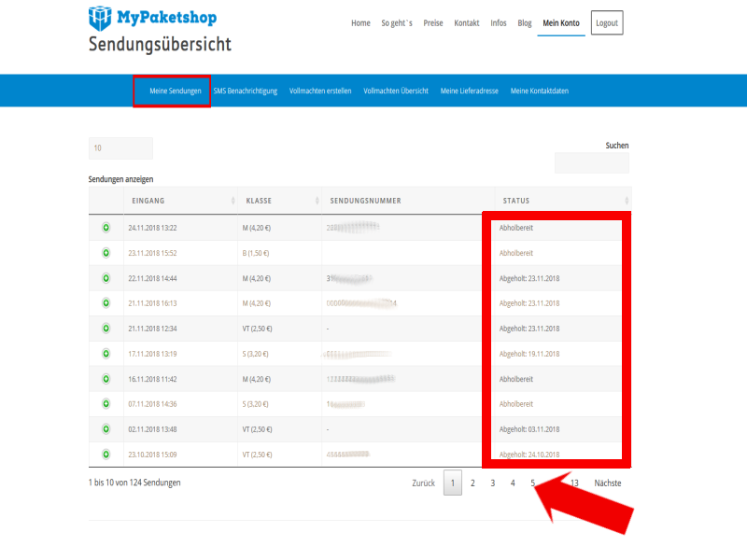Click green plus icon for 17.11.2018 13:19
The height and width of the screenshot is (560, 747).
[x=106, y=354]
